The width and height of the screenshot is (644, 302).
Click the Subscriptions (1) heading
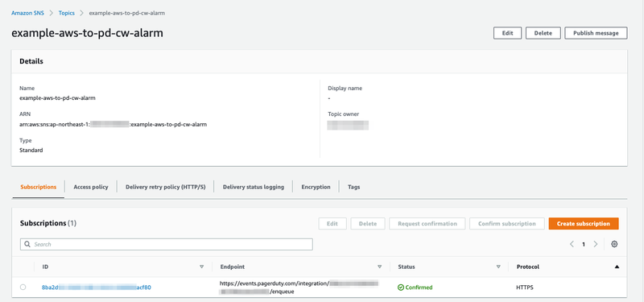(x=48, y=224)
